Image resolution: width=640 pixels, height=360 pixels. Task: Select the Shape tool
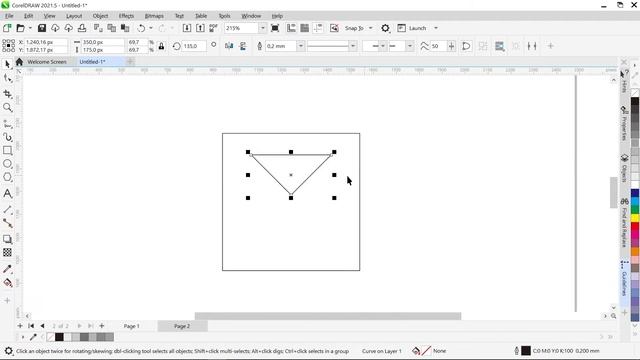[x=7, y=78]
